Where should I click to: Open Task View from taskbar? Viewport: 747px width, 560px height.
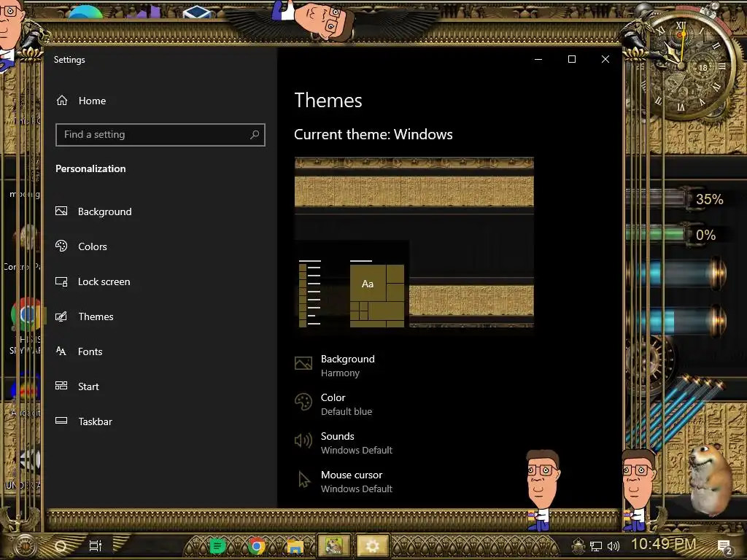(x=96, y=545)
